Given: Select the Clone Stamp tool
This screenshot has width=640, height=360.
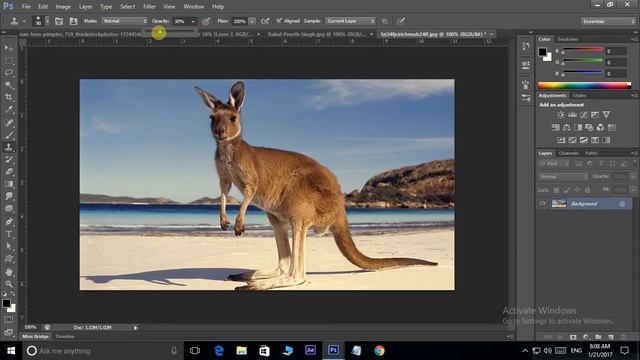Looking at the screenshot, I should pos(9,147).
